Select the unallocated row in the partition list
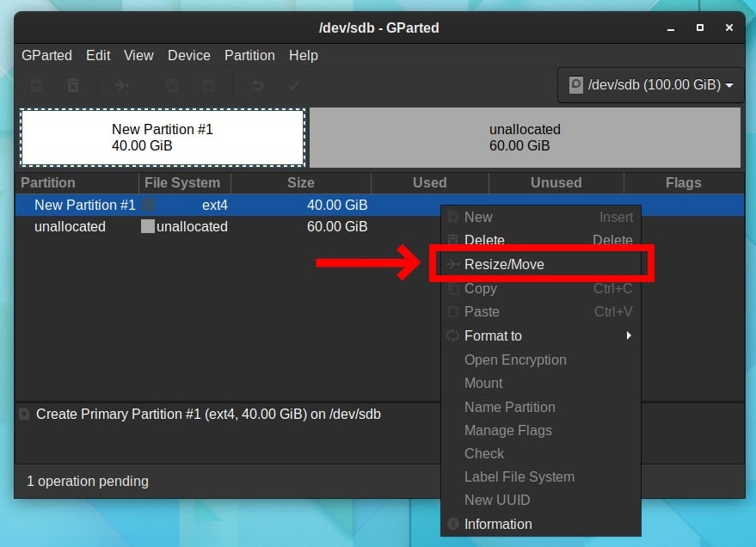 tap(379, 226)
